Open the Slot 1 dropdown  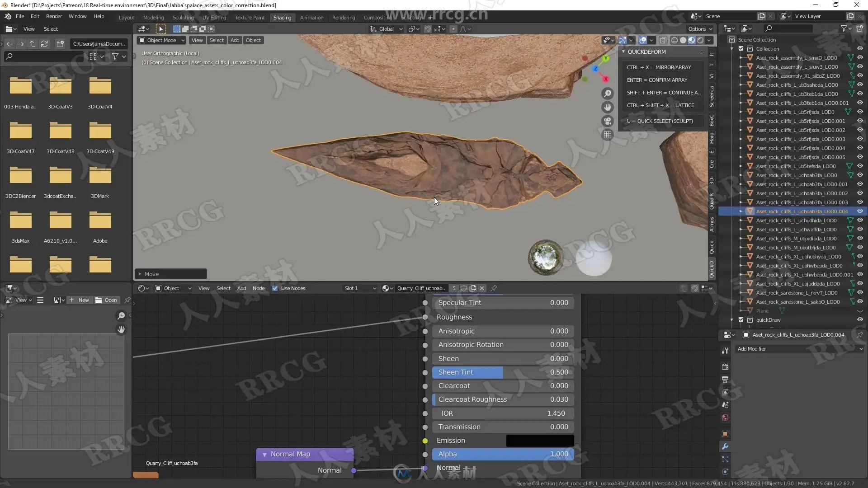(360, 288)
